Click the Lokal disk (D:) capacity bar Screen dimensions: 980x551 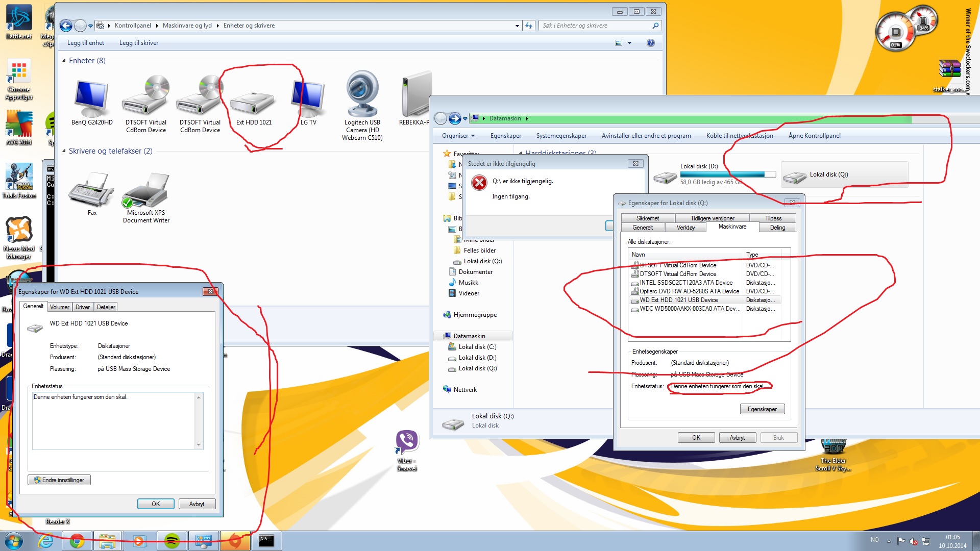pos(728,174)
